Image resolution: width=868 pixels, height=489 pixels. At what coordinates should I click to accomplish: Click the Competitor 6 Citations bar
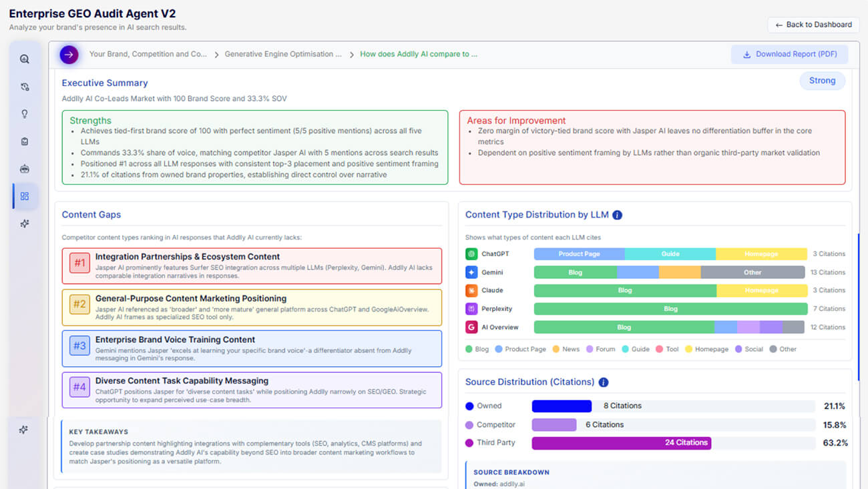pyautogui.click(x=554, y=424)
